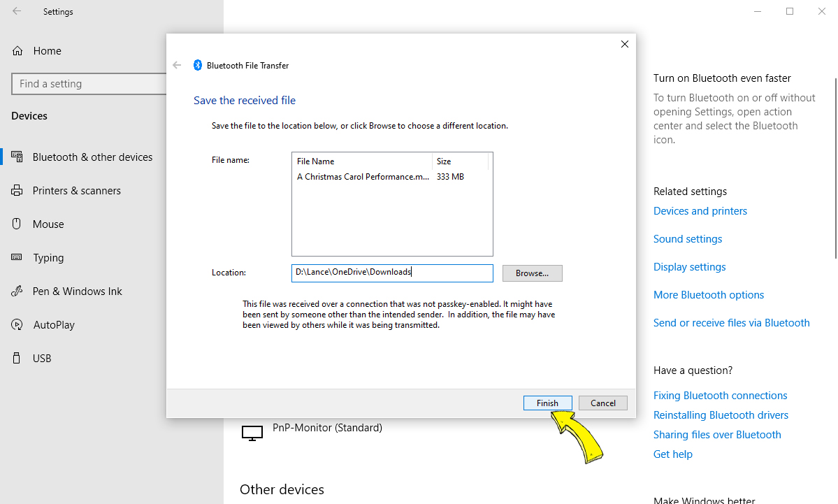
Task: Click the Bluetooth & other devices icon
Action: [x=17, y=157]
